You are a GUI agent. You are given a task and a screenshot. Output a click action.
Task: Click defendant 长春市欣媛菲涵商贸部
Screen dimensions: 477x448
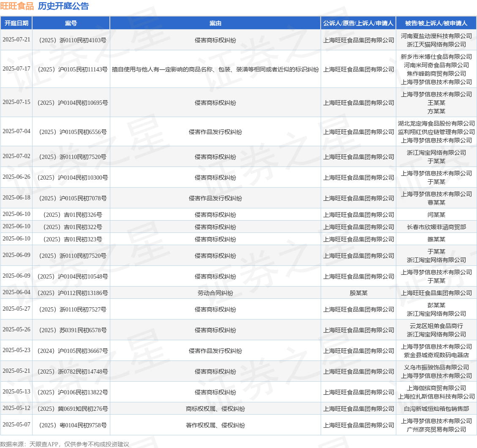436,227
